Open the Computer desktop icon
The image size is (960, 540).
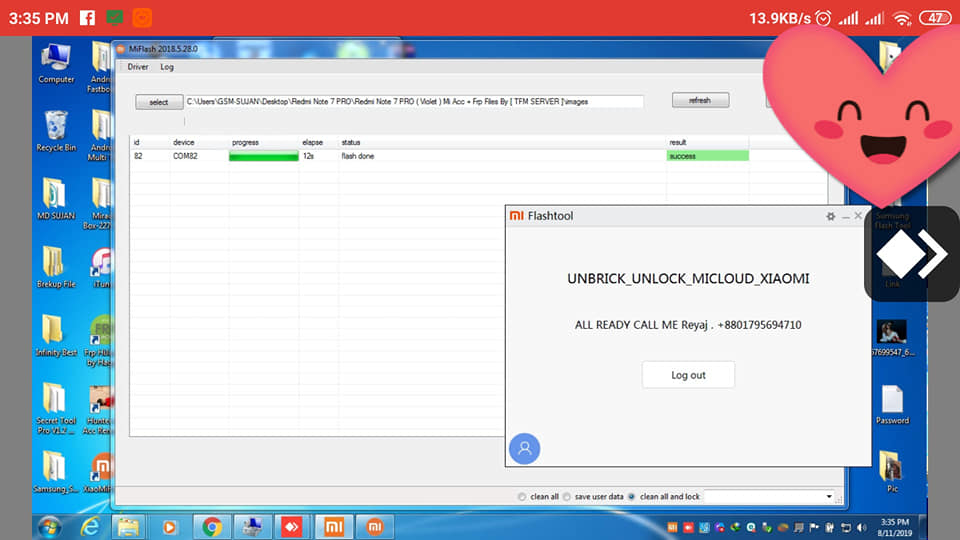coord(56,64)
